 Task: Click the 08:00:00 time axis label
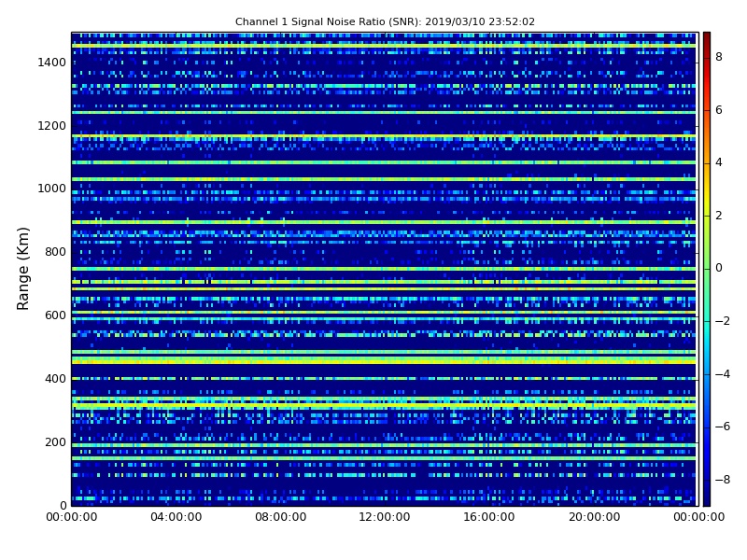click(281, 517)
